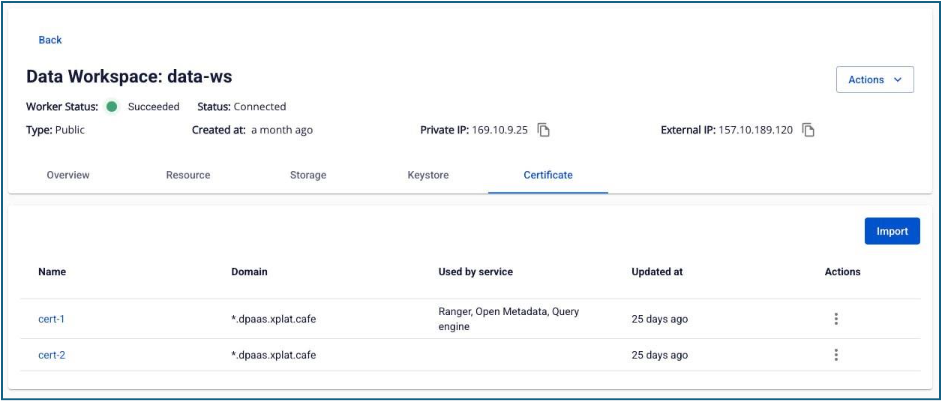
Task: Copy the External IP address
Action: coord(809,130)
